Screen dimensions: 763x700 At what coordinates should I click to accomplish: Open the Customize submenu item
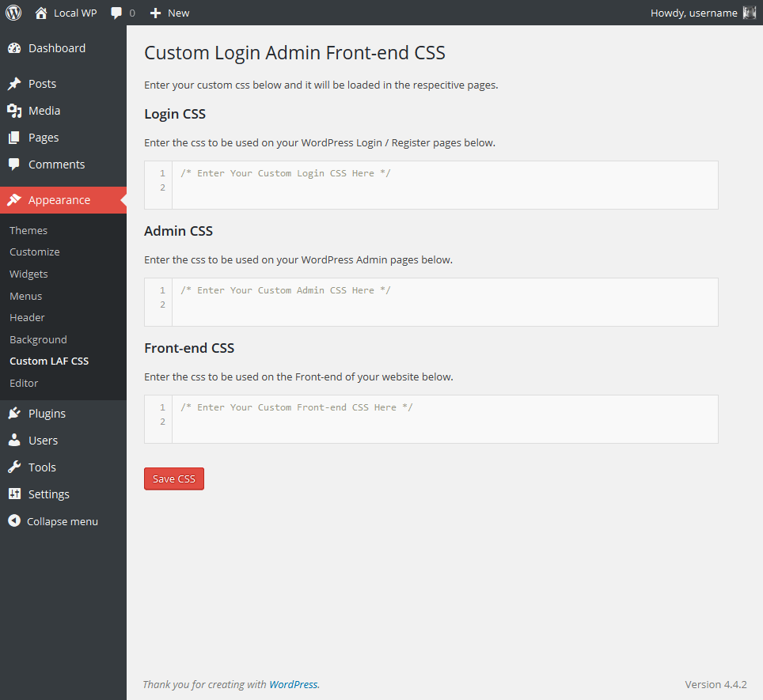[x=35, y=252]
